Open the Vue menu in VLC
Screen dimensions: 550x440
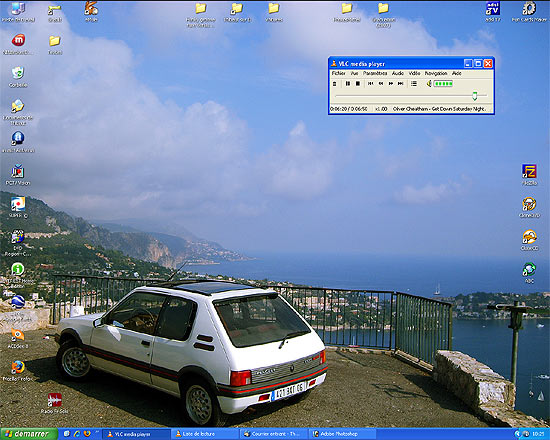pos(354,73)
